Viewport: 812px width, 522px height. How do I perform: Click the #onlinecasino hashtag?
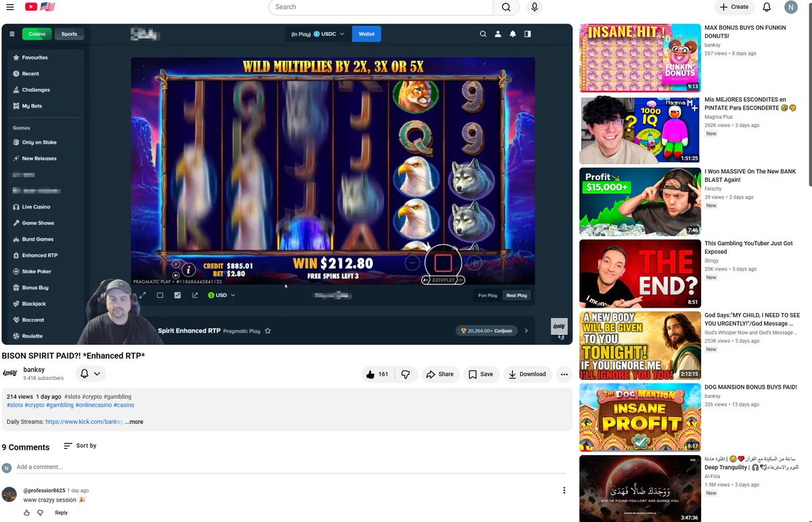pyautogui.click(x=93, y=405)
